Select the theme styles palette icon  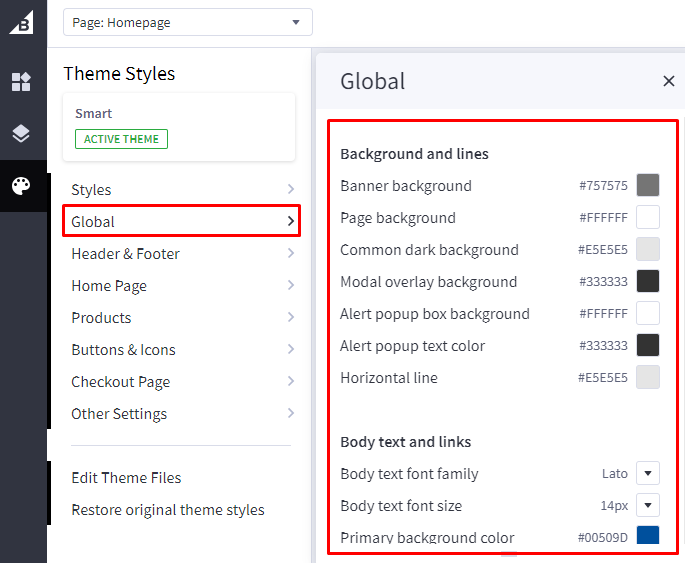[x=21, y=186]
